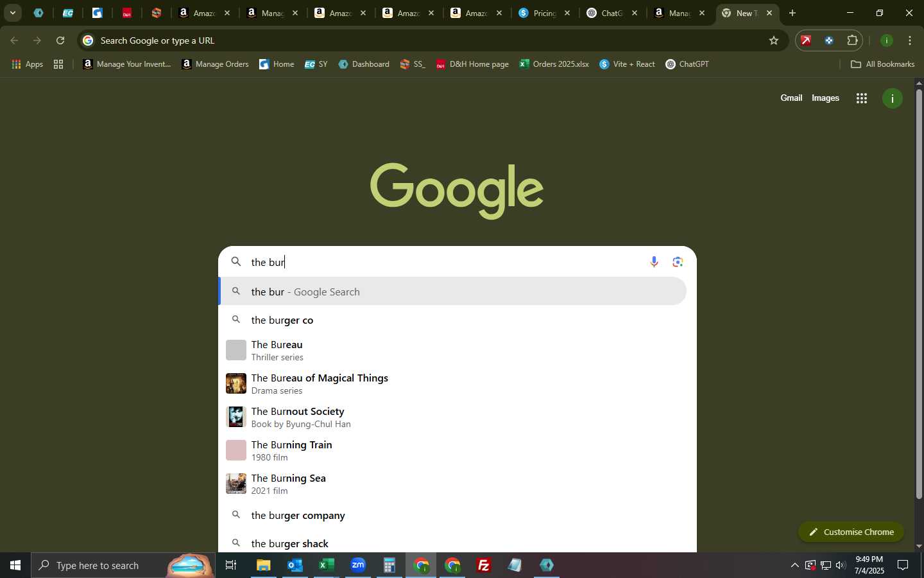
Task: Open Manage Orders bookmark
Action: click(x=216, y=64)
